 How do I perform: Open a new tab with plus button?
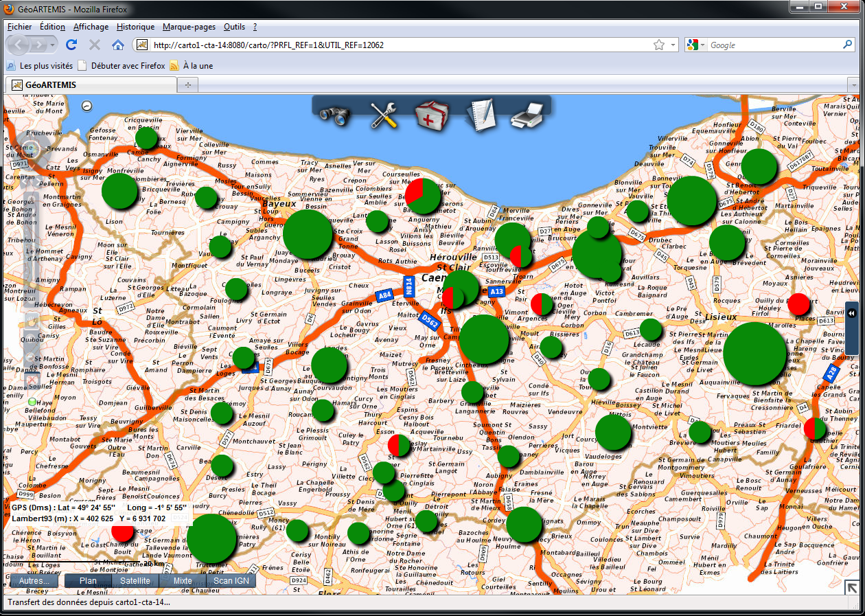click(x=187, y=84)
